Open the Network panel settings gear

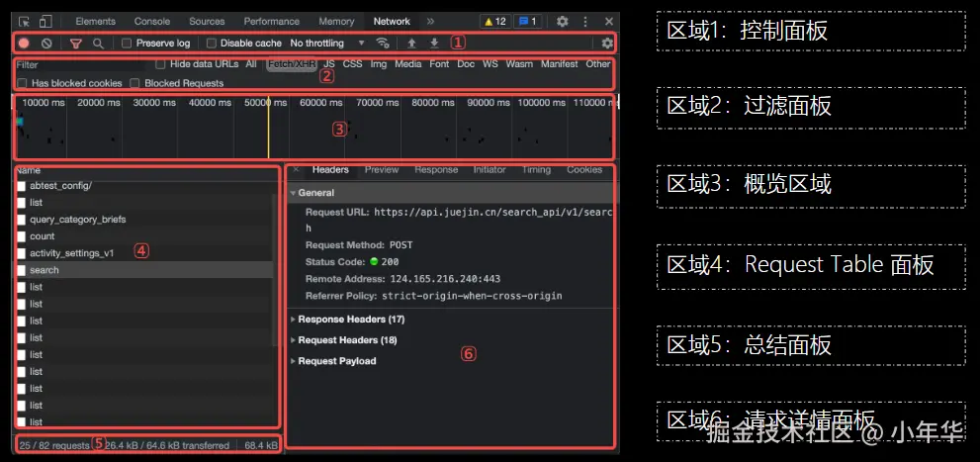pyautogui.click(x=607, y=44)
